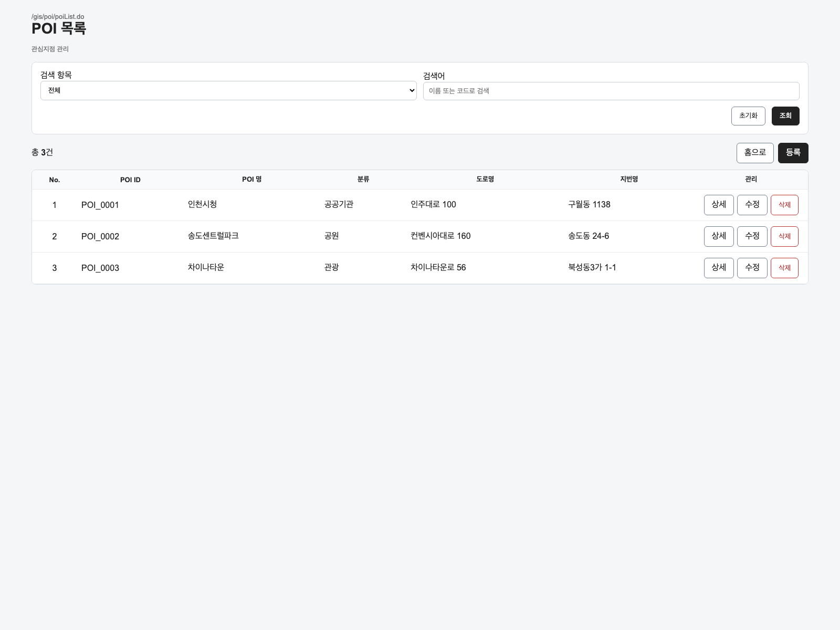Screen dimensions: 840x630
Task: Click the 도로명 column header
Action: (x=485, y=180)
